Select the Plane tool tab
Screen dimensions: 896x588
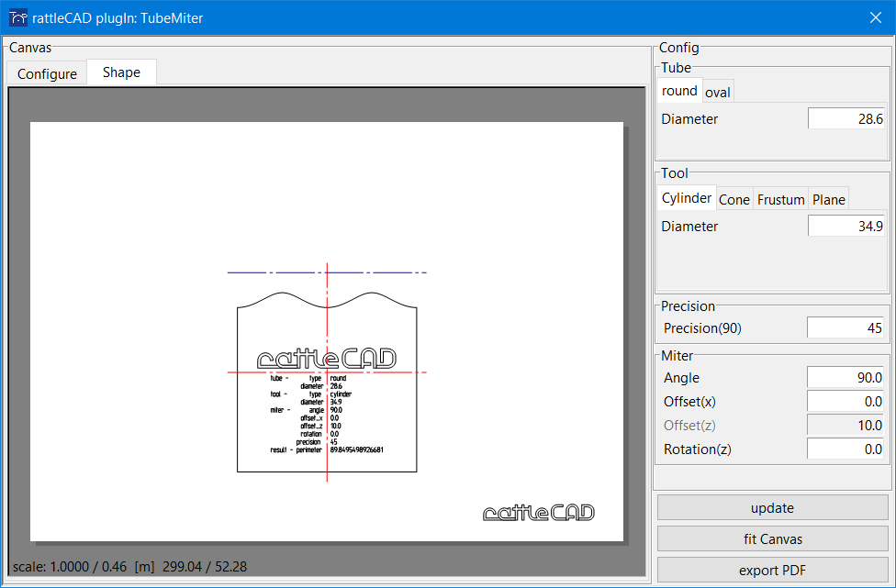coord(829,200)
